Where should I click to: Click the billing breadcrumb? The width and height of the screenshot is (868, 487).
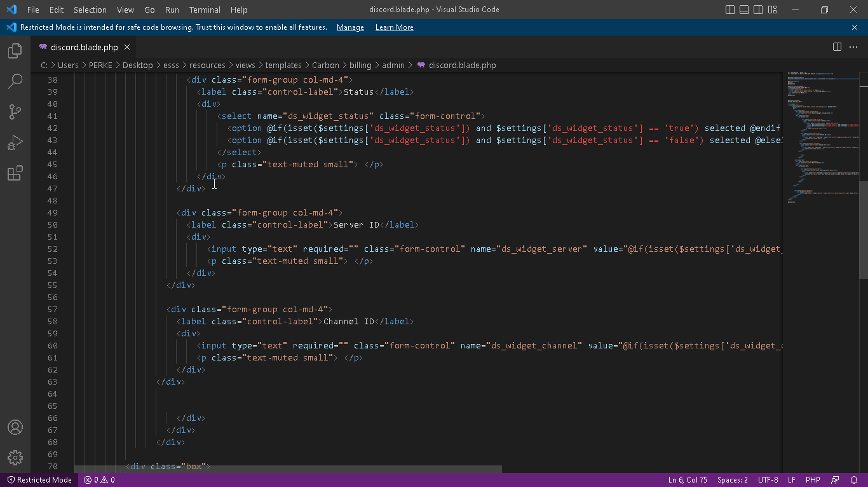[x=360, y=65]
